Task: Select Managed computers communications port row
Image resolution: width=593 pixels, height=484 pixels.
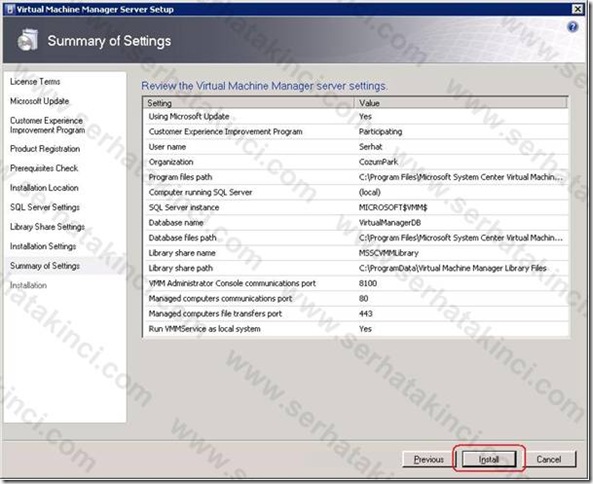Action: tap(355, 298)
